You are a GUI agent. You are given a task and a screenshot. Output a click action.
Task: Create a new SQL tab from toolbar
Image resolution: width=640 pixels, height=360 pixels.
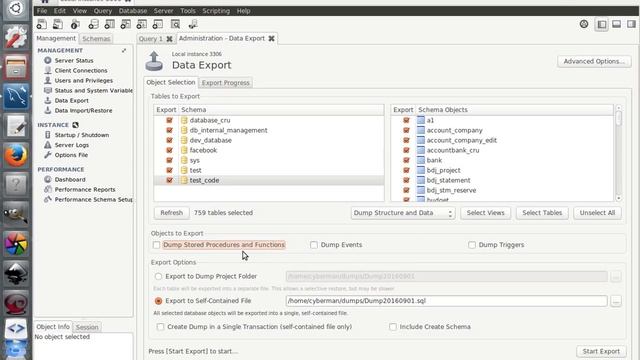[42, 24]
